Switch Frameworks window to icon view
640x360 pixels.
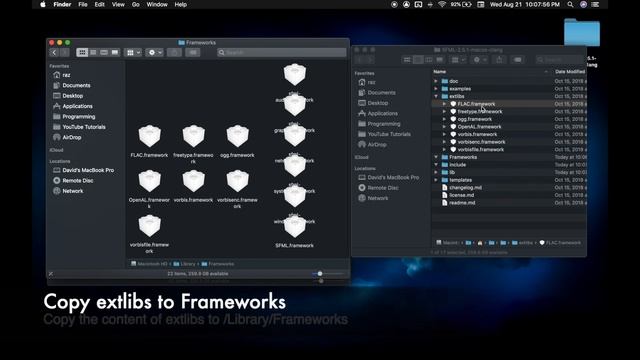82,52
